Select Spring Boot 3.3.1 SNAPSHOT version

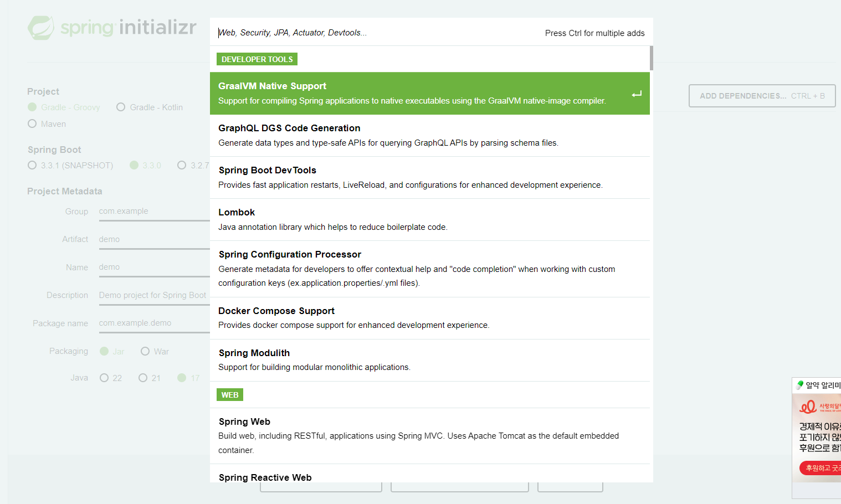[32, 165]
